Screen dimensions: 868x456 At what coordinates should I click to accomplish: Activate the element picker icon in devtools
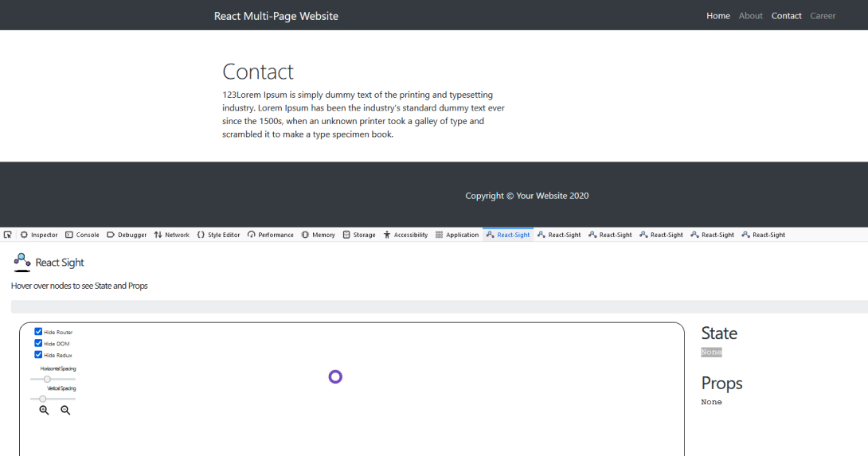(x=8, y=235)
